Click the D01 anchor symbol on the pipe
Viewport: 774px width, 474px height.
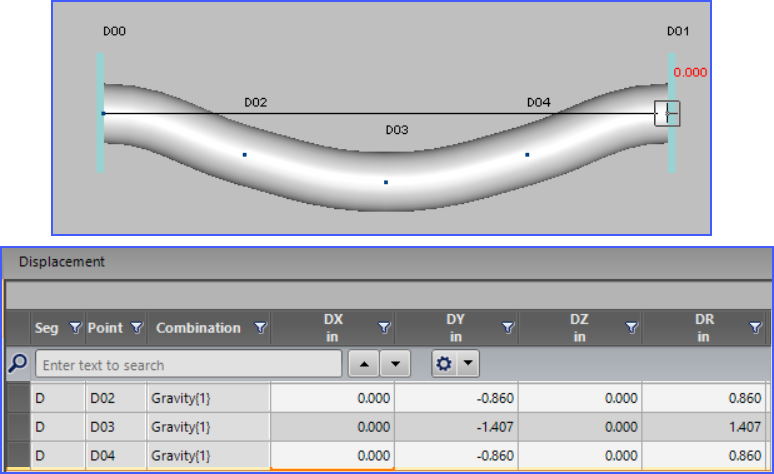click(667, 114)
